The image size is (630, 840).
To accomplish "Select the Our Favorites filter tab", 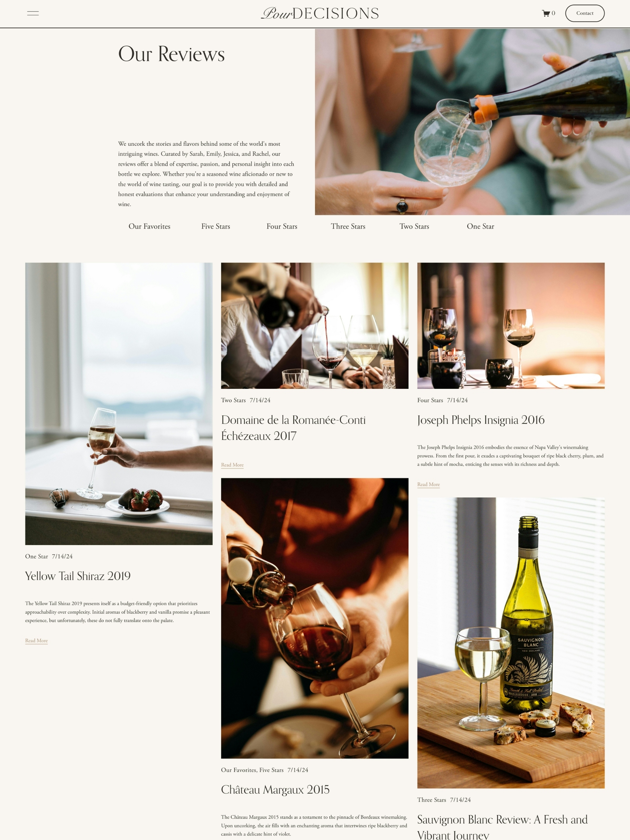I will click(150, 226).
